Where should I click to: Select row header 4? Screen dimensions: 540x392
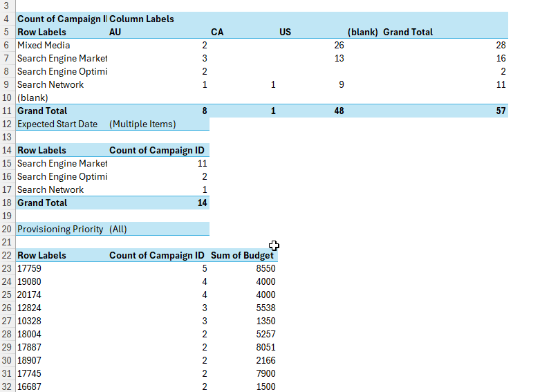[6, 19]
